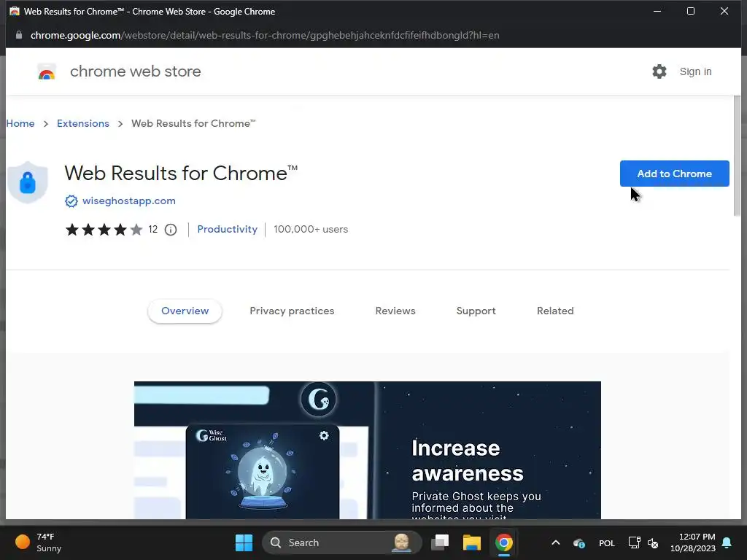
Task: Click the extension's blue lock shield icon
Action: point(28,182)
